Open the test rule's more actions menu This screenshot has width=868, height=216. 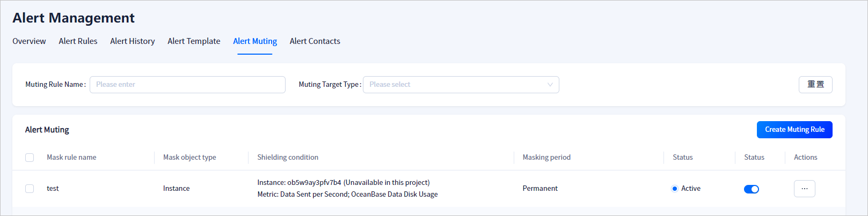point(804,189)
